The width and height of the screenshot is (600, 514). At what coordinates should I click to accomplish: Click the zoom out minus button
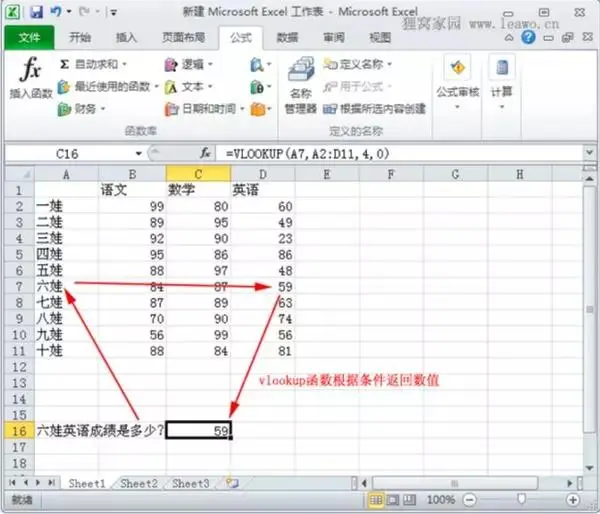(x=469, y=499)
